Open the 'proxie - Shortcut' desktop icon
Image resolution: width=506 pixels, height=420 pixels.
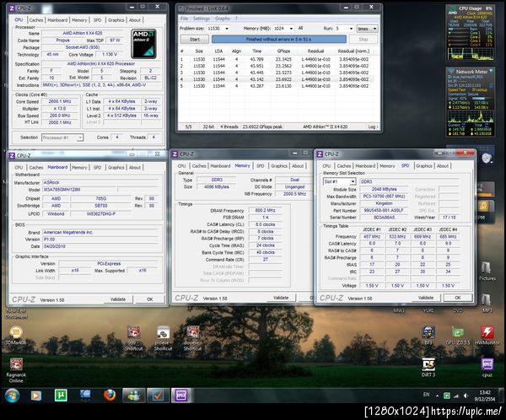point(163,338)
